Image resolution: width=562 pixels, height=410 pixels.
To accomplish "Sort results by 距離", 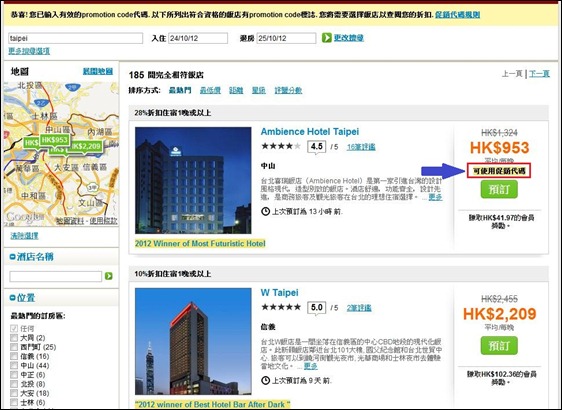I will (x=236, y=90).
